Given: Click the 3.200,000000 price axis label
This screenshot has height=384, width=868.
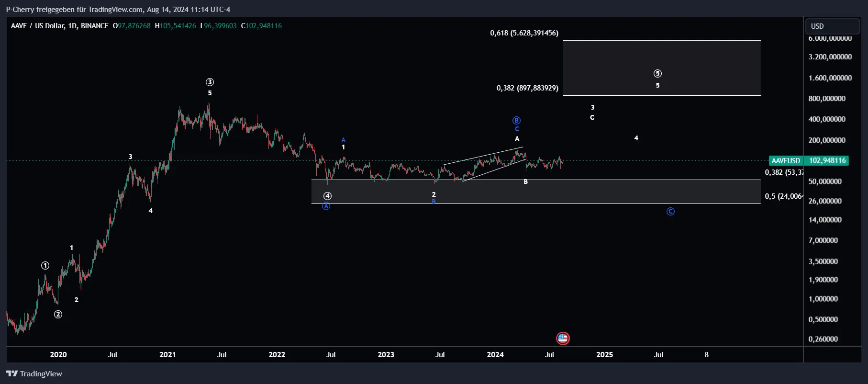Looking at the screenshot, I should coord(830,57).
